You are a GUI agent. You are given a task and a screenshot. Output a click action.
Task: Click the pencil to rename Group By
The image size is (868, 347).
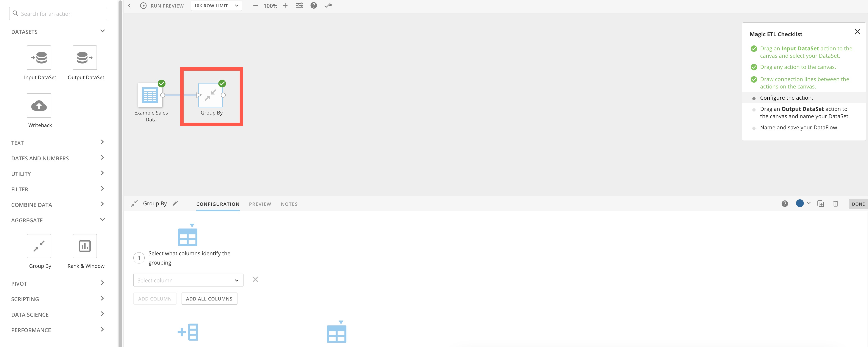point(175,203)
